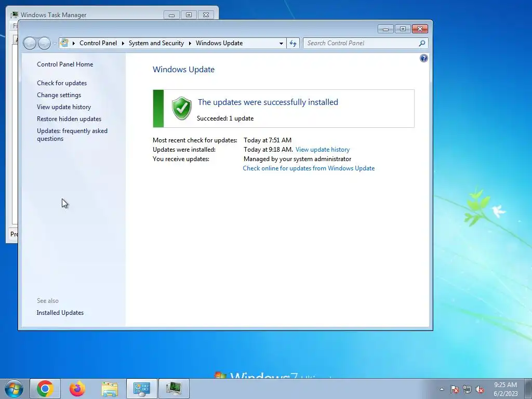Click Windows Update breadcrumb
Image resolution: width=532 pixels, height=399 pixels.
(x=219, y=43)
